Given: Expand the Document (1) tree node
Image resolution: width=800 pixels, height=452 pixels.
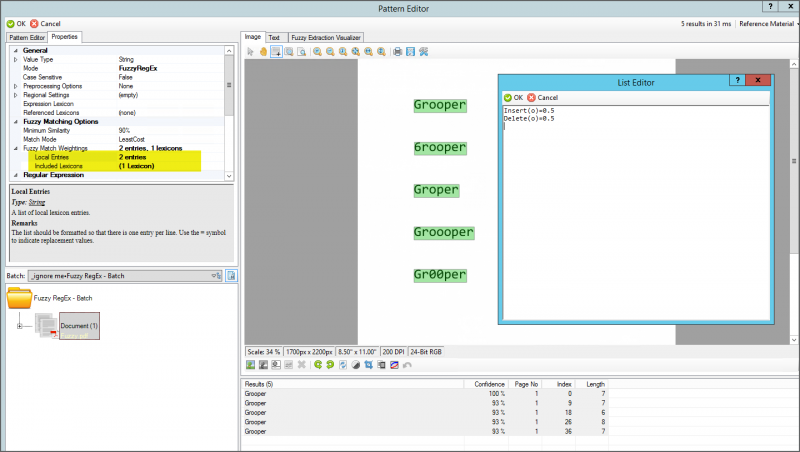Looking at the screenshot, I should (x=19, y=325).
